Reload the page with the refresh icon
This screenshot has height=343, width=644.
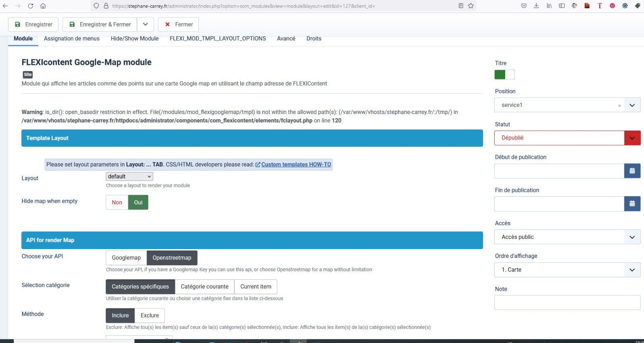point(31,6)
